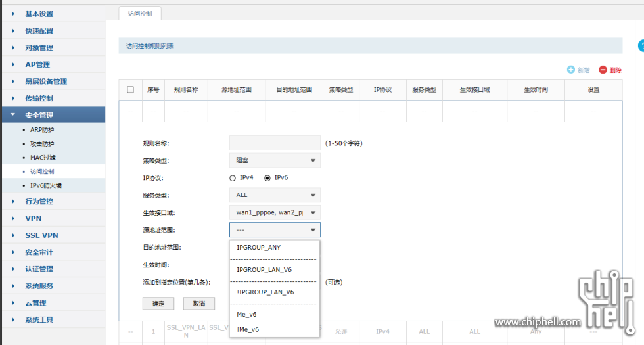The image size is (644, 345).
Task: Switch to the 访问控制 tab
Action: click(x=140, y=14)
